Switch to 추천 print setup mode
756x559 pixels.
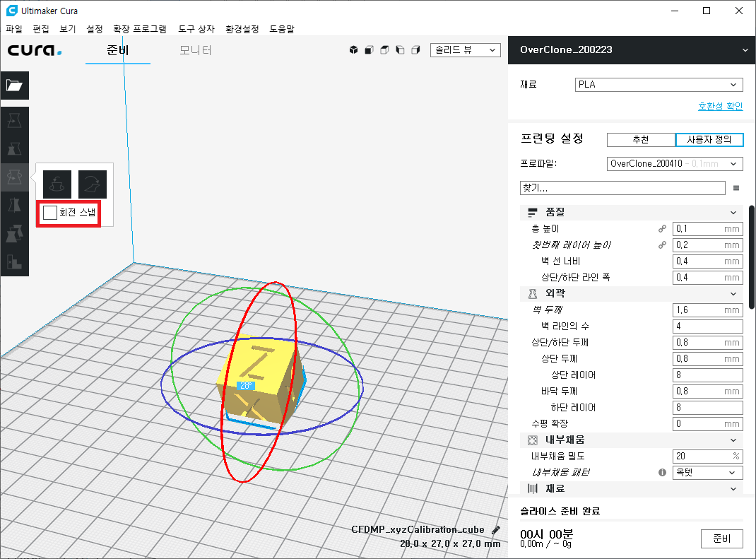pyautogui.click(x=641, y=139)
